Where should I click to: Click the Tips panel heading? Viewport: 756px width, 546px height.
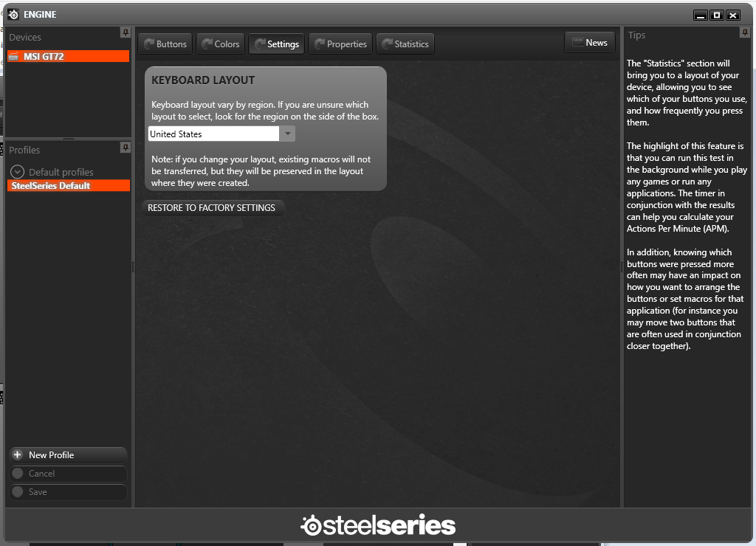pos(636,35)
